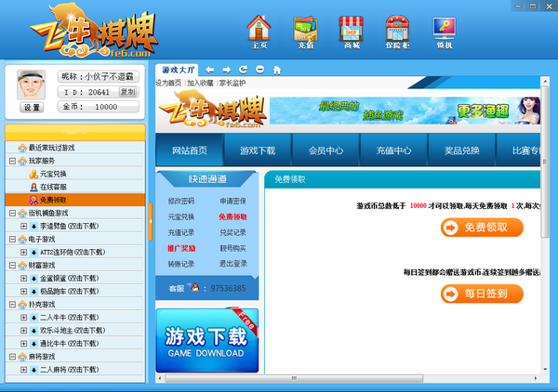The image size is (558, 392).
Task: Click the download arrow icon for 二人麻将
Action: 34,370
